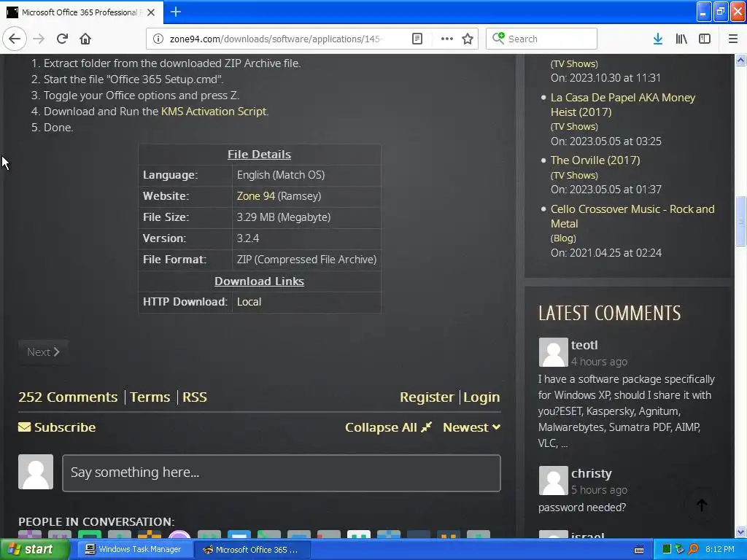The width and height of the screenshot is (747, 560).
Task: Click the (Blog) category link under Cello
Action: [563, 238]
